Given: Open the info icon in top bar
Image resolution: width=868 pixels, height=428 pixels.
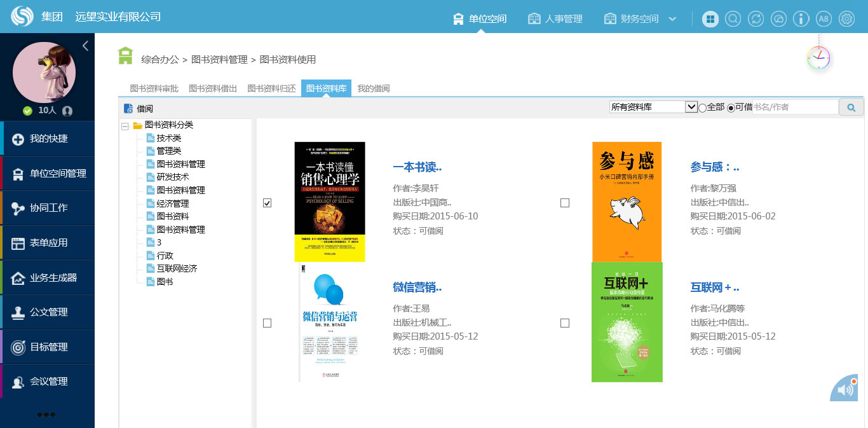Looking at the screenshot, I should click(x=801, y=19).
